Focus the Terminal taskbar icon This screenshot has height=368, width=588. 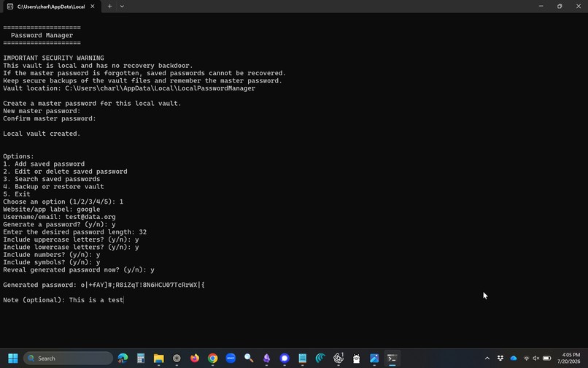coord(392,359)
